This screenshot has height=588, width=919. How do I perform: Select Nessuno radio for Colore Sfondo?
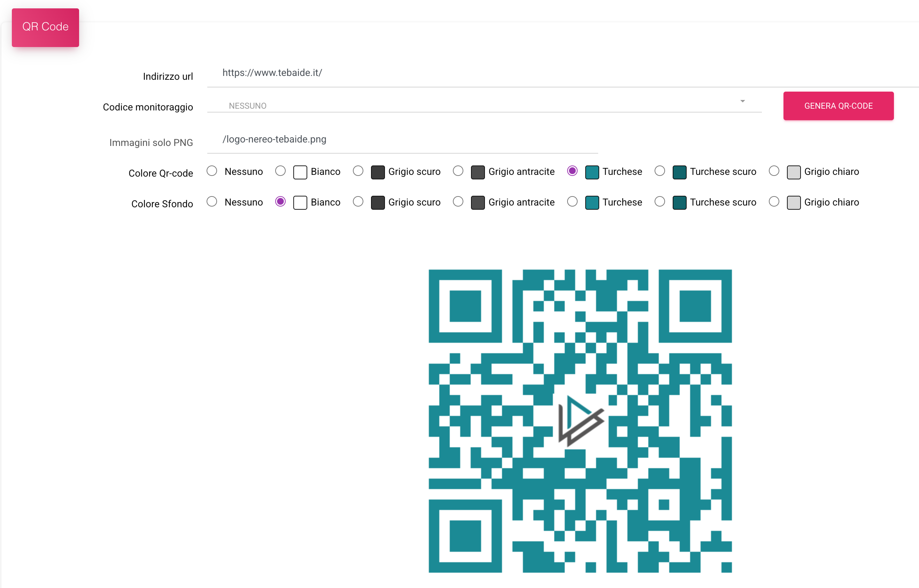click(212, 201)
